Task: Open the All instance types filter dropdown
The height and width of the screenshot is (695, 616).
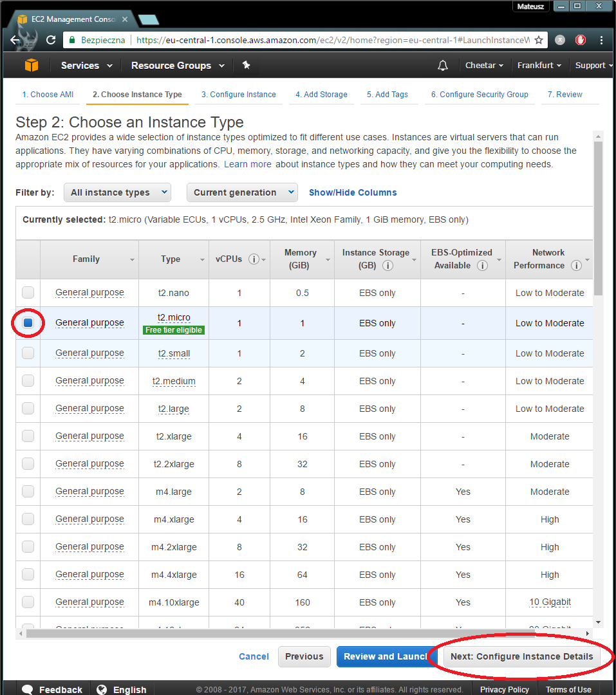Action: click(x=117, y=192)
